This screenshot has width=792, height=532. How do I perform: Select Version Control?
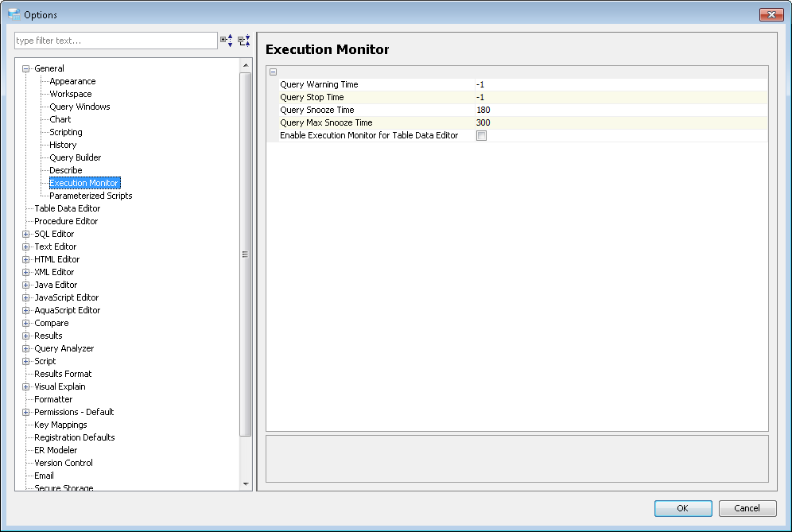(63, 463)
